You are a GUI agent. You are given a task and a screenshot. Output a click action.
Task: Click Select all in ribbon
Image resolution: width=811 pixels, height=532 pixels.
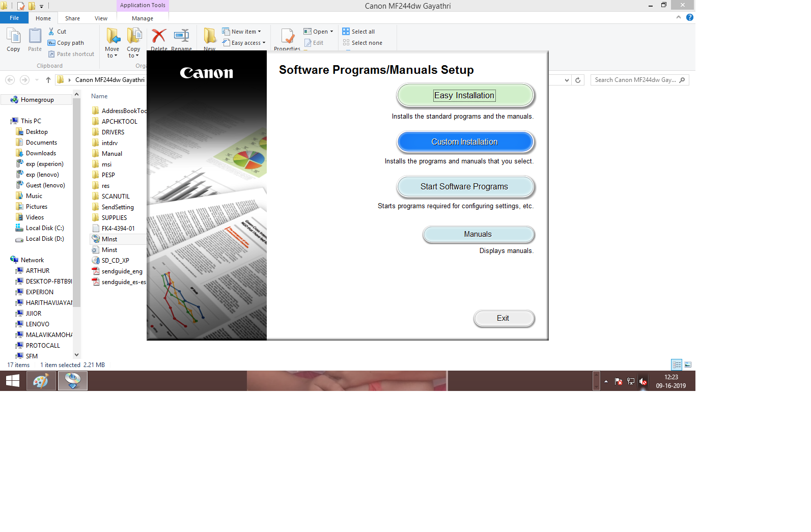click(359, 32)
